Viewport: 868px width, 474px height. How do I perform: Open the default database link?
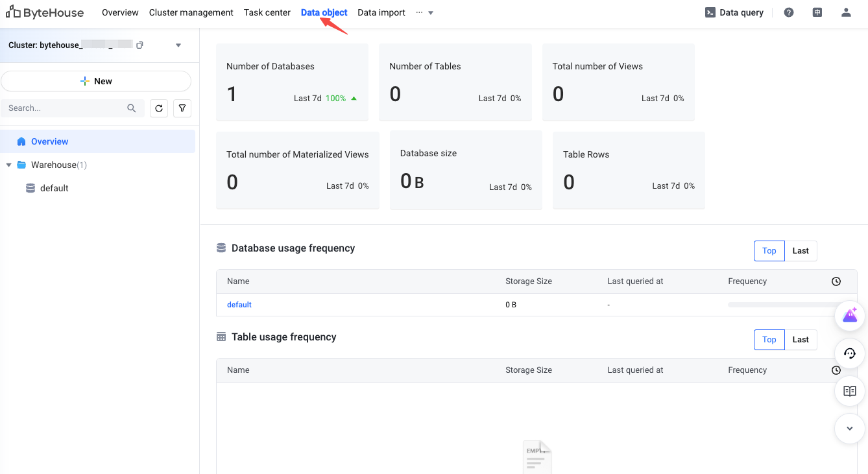point(239,305)
